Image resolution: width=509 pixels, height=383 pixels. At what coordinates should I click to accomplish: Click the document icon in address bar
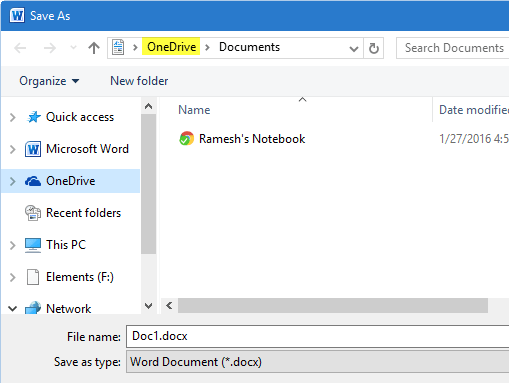tap(118, 47)
